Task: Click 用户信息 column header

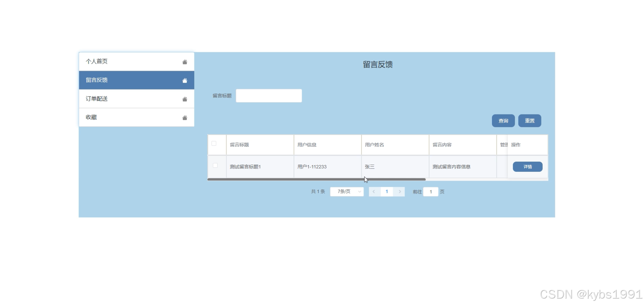Action: 327,145
